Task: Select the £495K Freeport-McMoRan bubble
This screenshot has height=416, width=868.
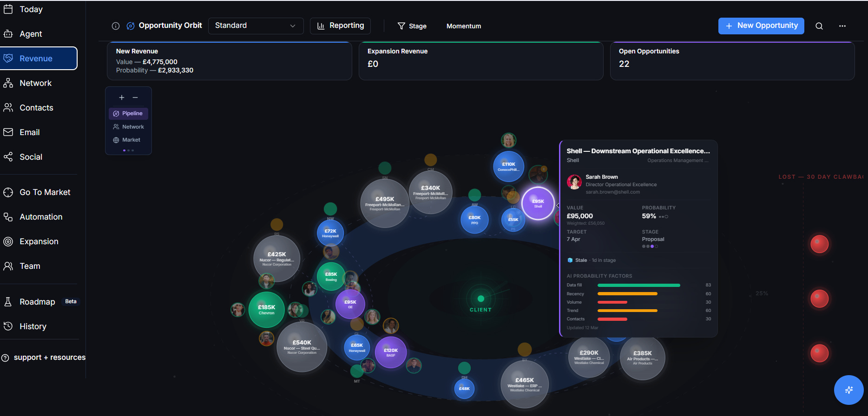Action: coord(385,203)
